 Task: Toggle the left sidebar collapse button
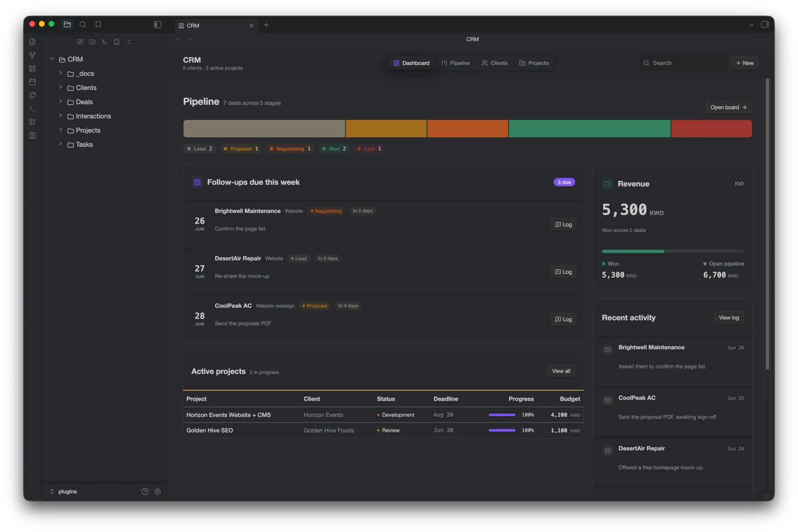(x=158, y=25)
